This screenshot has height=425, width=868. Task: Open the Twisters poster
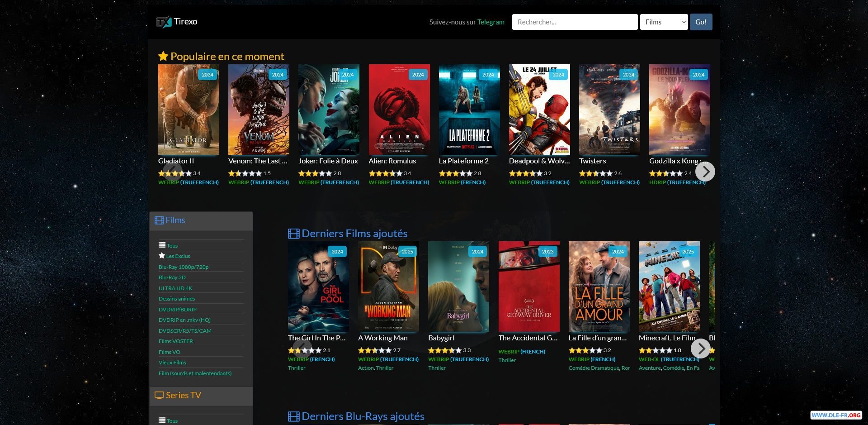tap(609, 110)
